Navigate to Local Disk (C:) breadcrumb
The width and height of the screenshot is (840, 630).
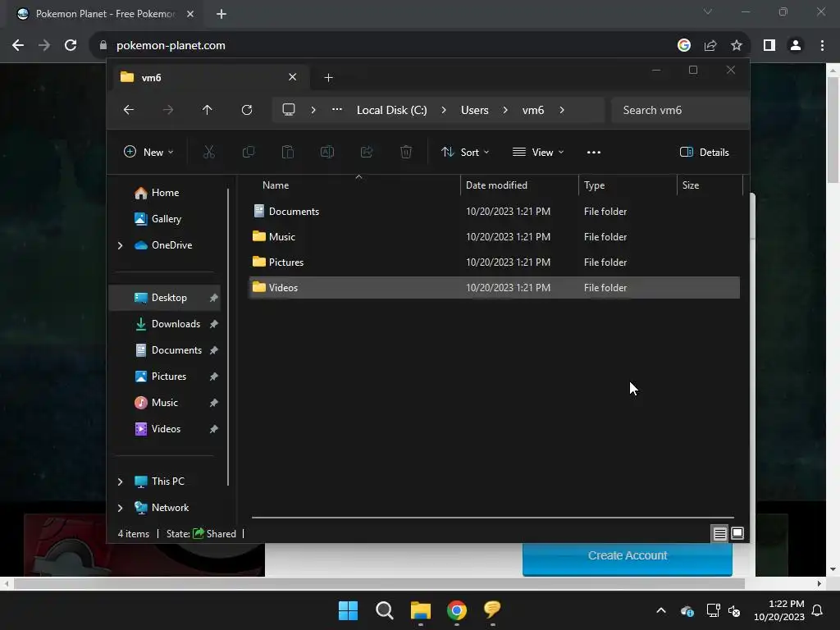click(391, 110)
